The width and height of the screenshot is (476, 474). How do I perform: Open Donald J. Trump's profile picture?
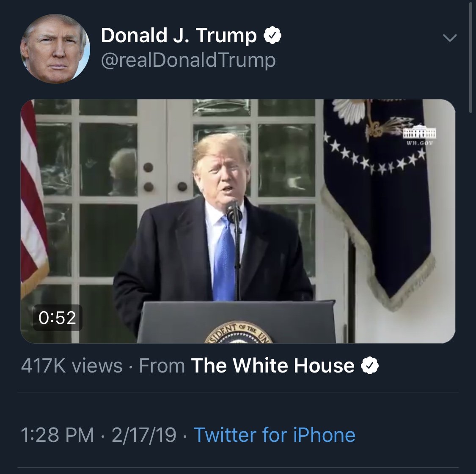point(55,49)
